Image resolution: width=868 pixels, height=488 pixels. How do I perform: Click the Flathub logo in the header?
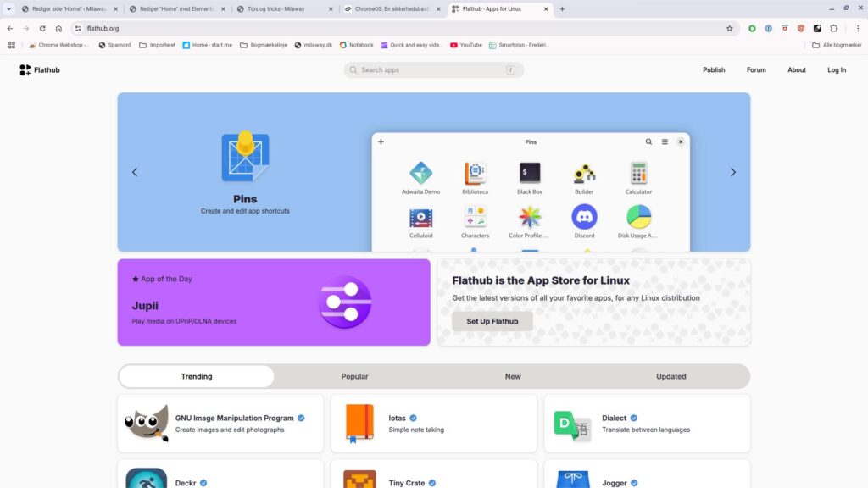39,69
